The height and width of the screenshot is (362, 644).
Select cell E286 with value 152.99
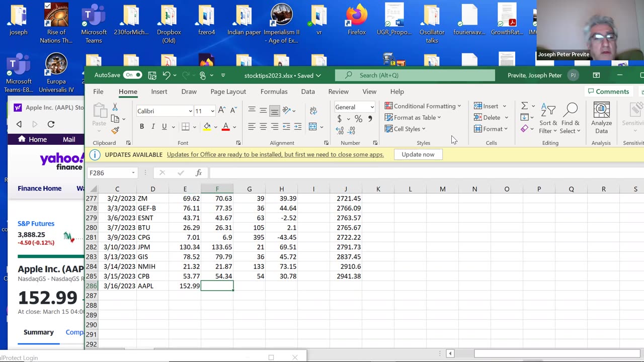[x=185, y=286]
